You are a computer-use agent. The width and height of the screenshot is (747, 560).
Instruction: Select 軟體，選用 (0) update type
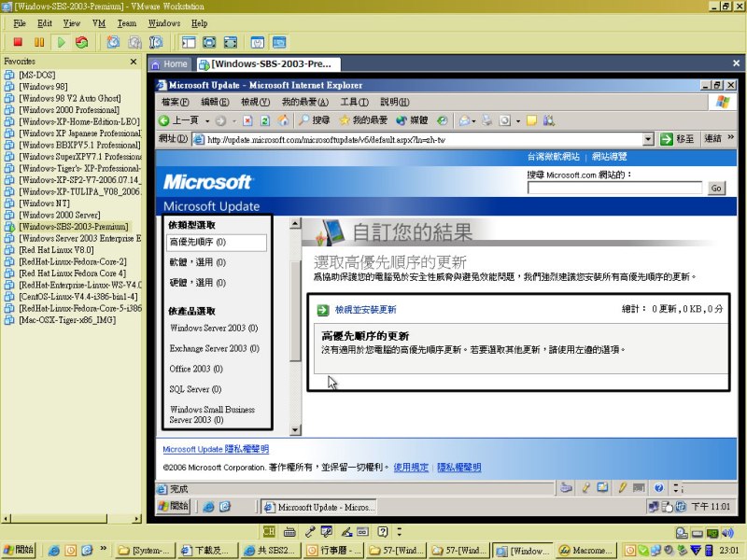[198, 262]
